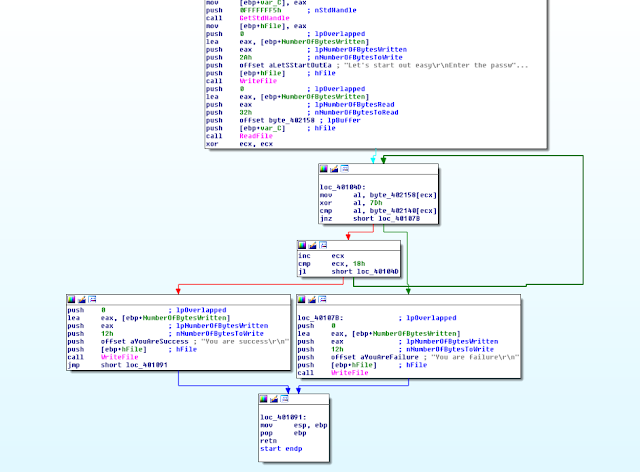The width and height of the screenshot is (640, 472).
Task: Select WriteFile call in the failure block
Action: [349, 373]
